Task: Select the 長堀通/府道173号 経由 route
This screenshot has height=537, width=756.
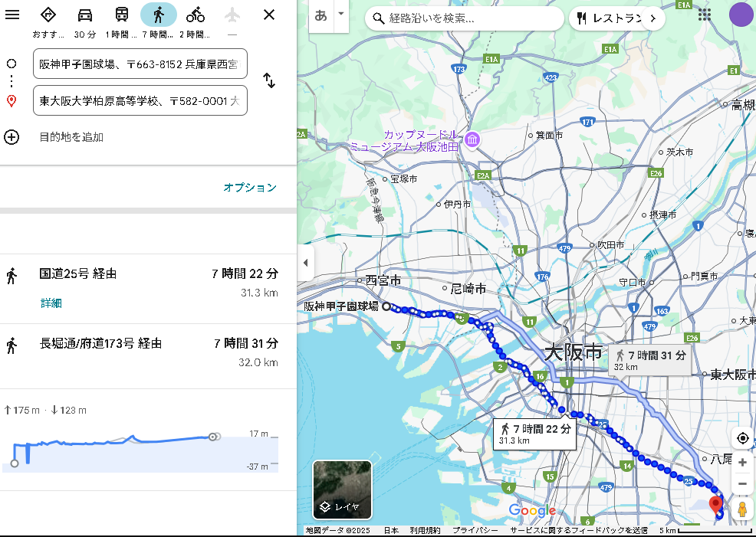Action: click(148, 356)
